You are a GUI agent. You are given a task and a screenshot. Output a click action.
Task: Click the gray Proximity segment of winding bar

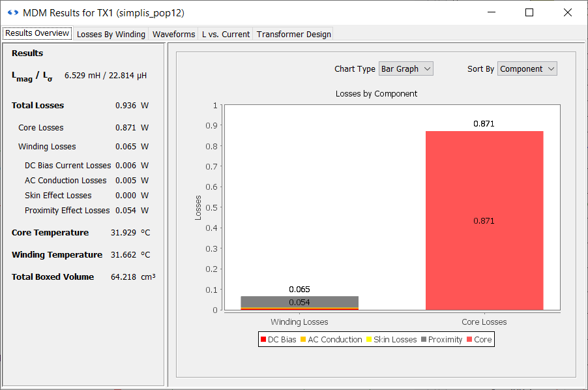point(299,301)
